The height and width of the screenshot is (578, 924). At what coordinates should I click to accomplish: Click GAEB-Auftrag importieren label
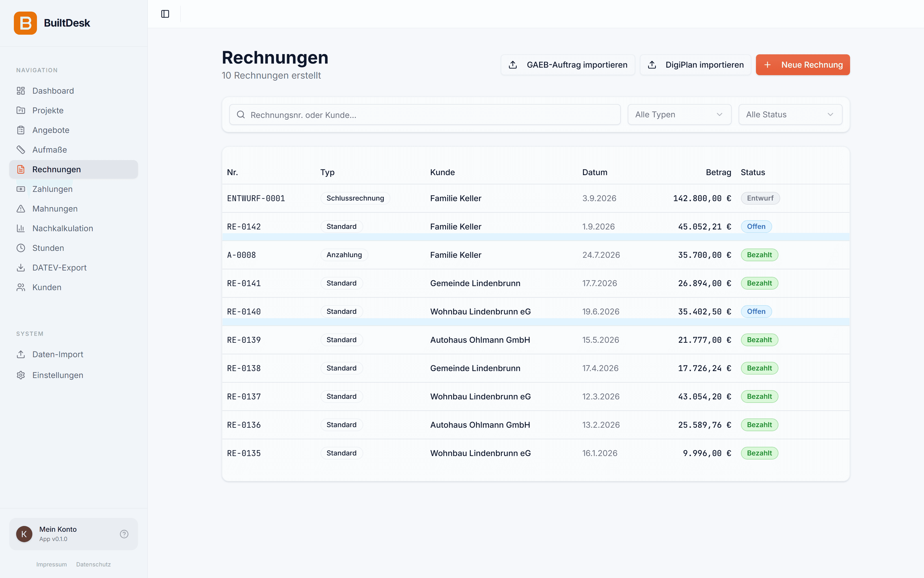pyautogui.click(x=577, y=65)
